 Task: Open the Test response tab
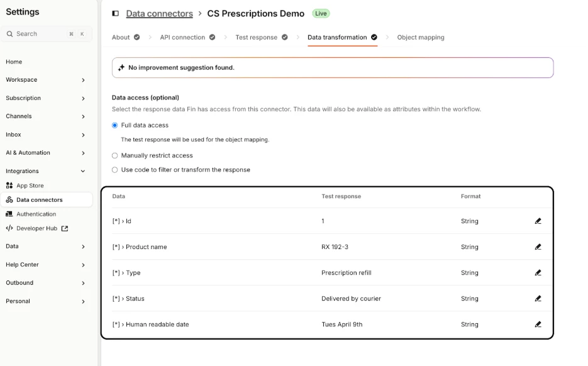(x=256, y=37)
